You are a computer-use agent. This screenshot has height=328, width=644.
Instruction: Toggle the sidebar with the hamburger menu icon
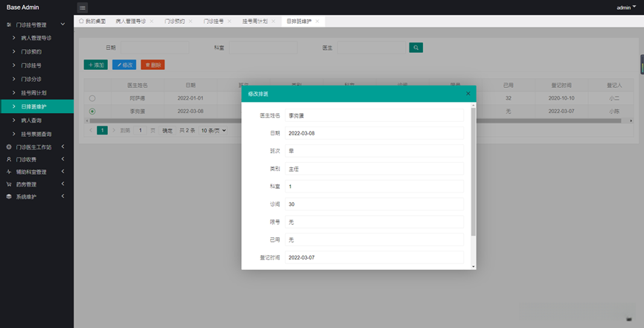82,7
